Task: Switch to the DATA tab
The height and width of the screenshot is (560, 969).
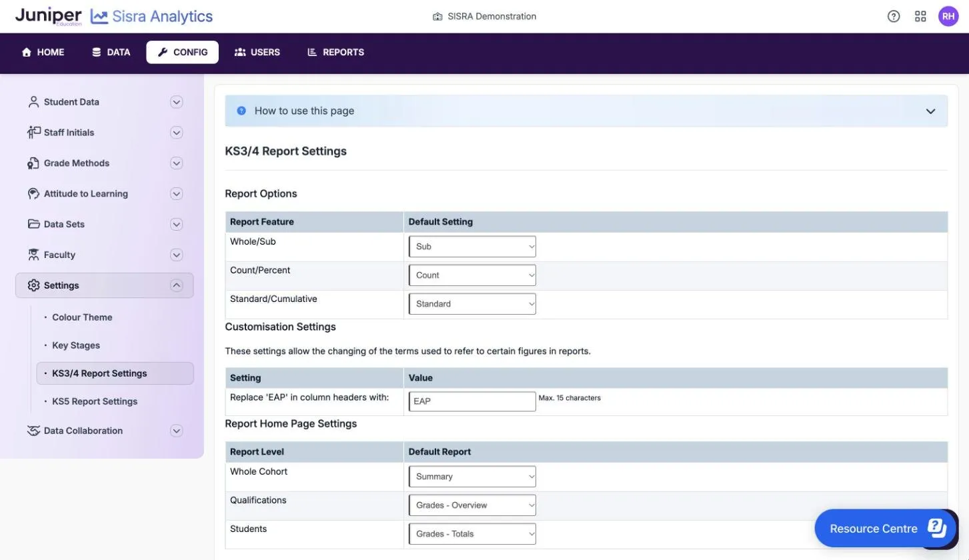Action: click(x=111, y=52)
